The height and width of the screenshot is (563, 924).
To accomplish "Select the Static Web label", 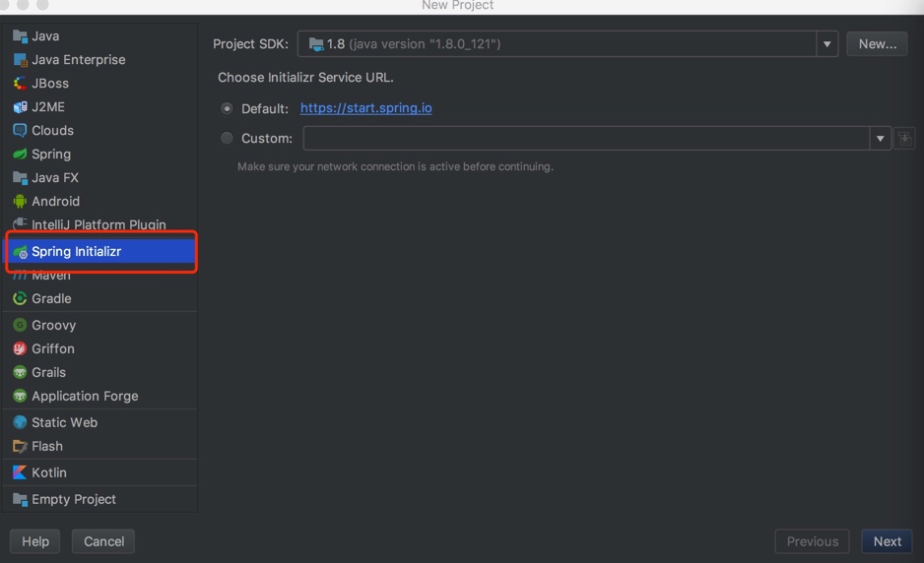I will (64, 422).
